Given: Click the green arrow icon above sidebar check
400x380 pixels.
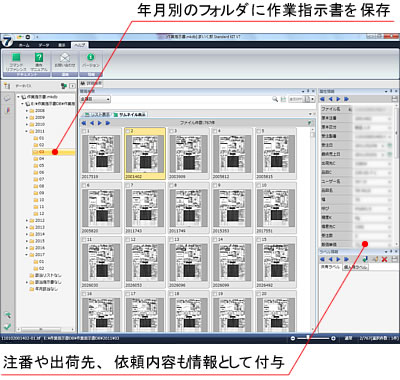Looking at the screenshot, I should pos(7,315).
